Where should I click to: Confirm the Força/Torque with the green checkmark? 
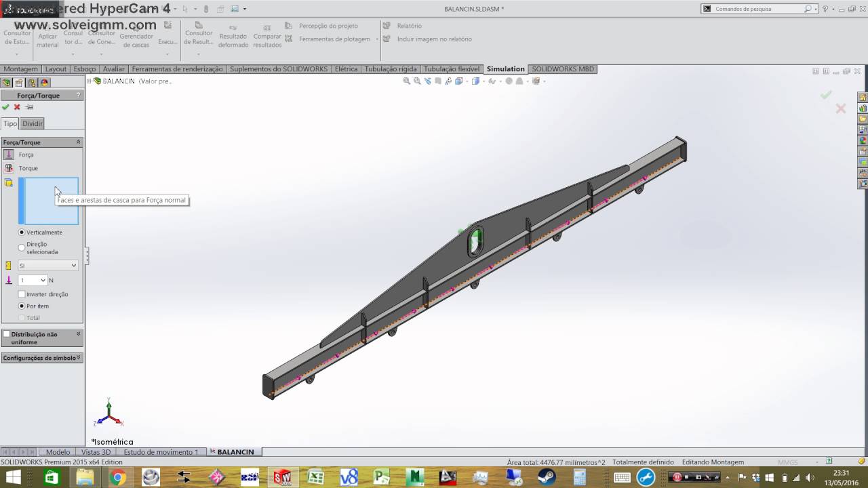pos(5,107)
